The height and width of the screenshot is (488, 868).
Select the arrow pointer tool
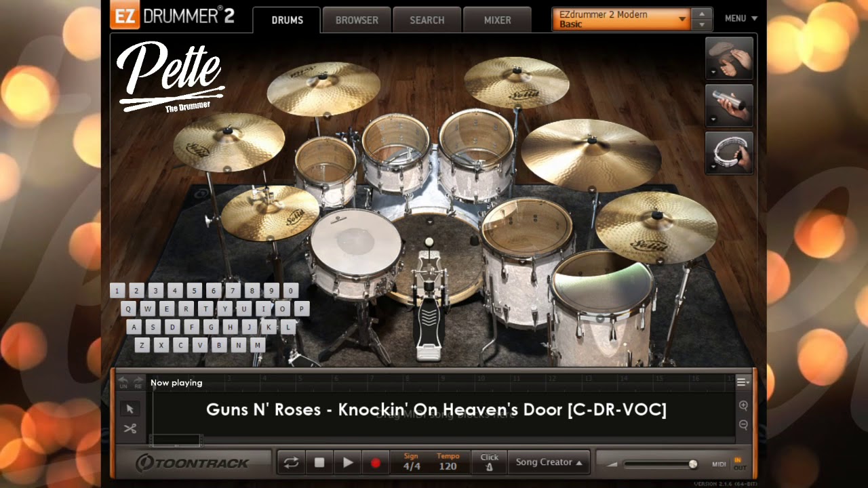[x=130, y=408]
